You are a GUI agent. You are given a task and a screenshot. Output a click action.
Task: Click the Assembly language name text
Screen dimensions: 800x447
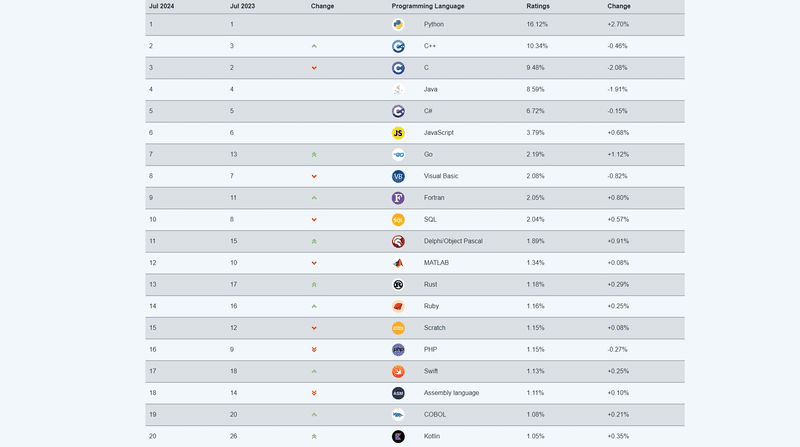[451, 393]
